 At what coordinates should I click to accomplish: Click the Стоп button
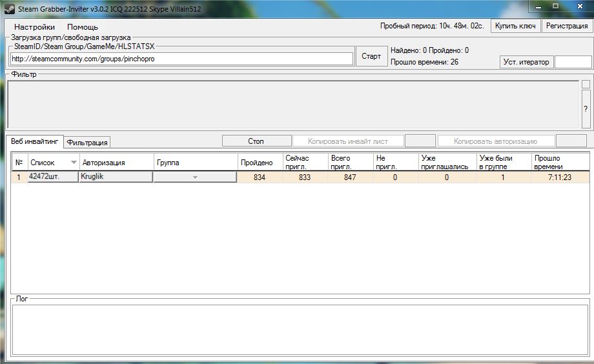pos(256,141)
